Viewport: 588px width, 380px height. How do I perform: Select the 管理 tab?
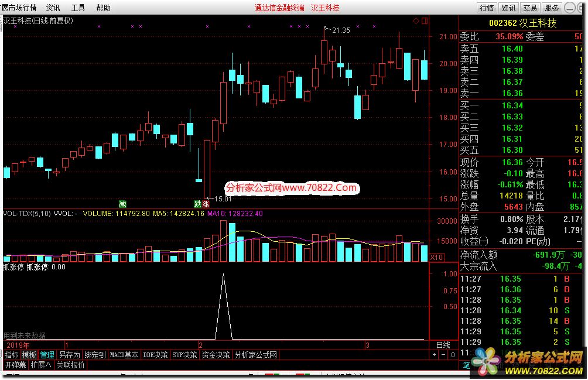(47, 355)
